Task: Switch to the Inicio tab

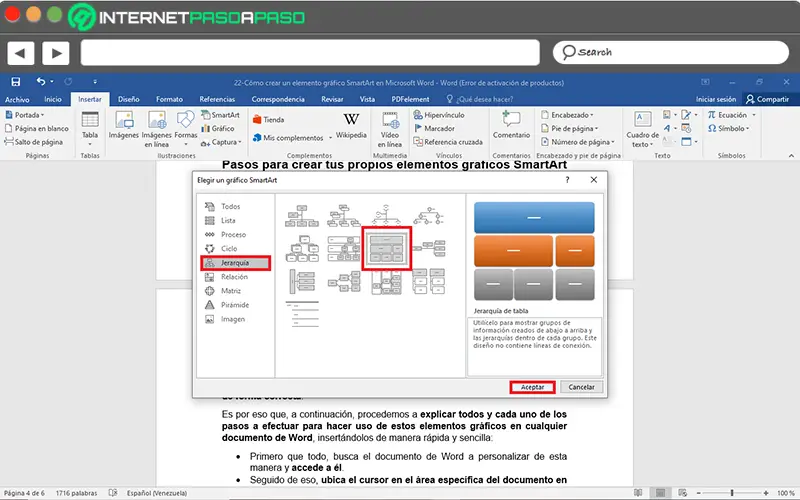Action: (53, 99)
